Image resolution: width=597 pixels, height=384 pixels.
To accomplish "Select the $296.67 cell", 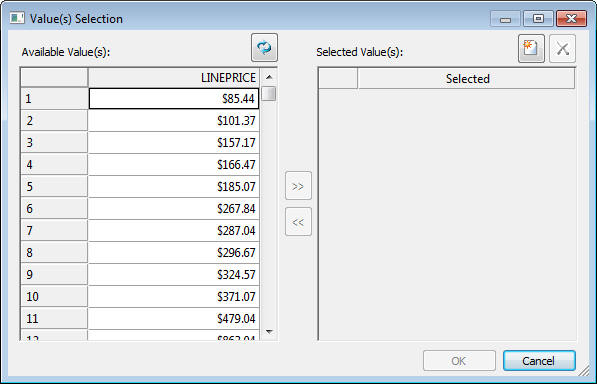I will pos(174,253).
